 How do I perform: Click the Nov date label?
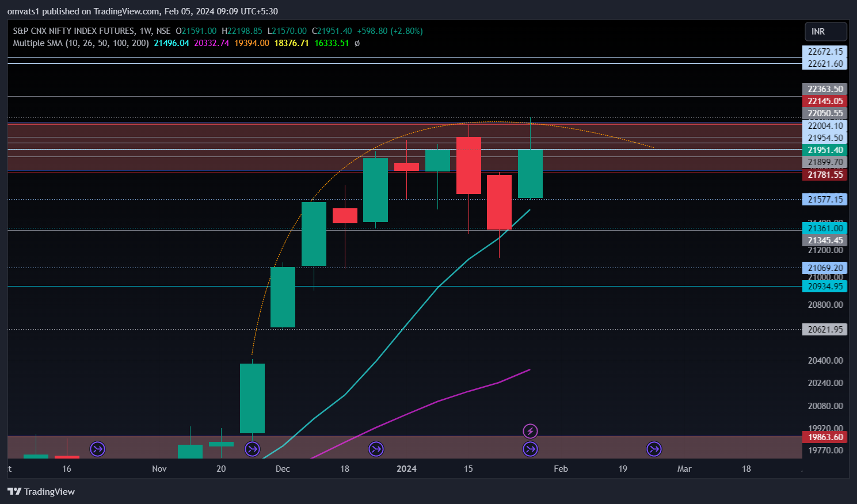[x=159, y=469]
